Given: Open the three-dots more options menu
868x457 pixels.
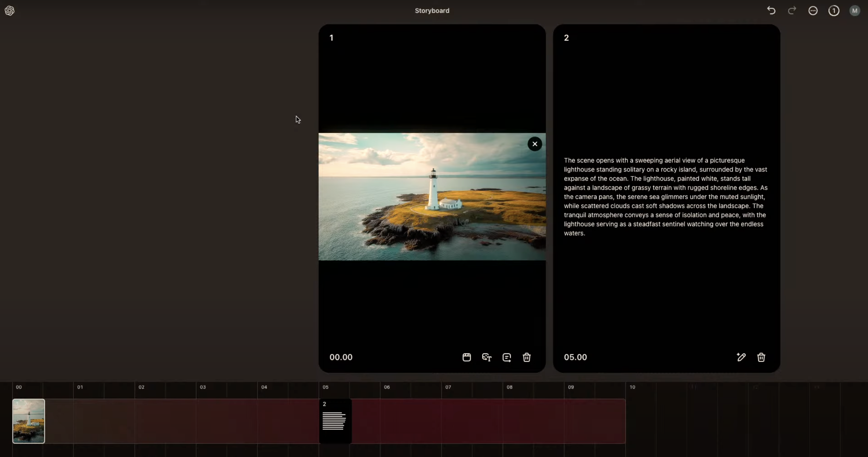Looking at the screenshot, I should [x=813, y=10].
